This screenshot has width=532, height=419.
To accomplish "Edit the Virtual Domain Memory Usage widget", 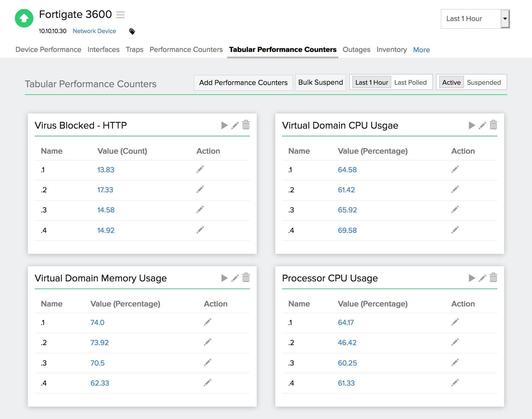I will pyautogui.click(x=235, y=278).
